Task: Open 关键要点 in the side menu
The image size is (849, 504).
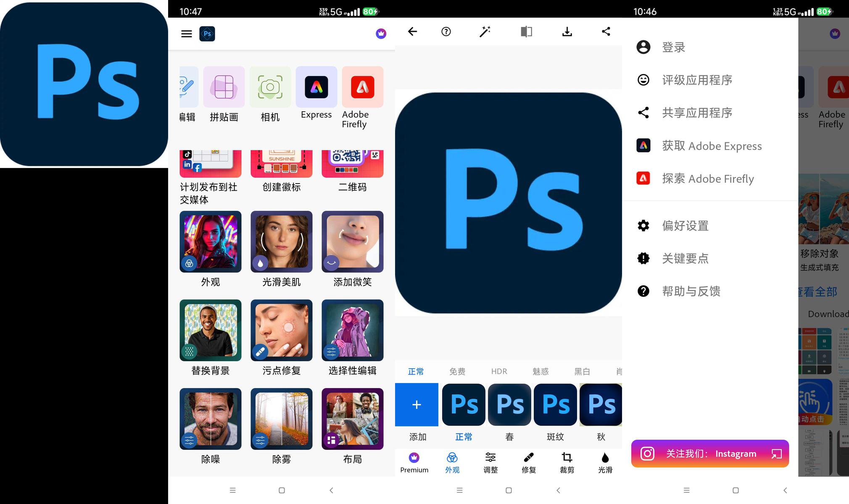Action: coord(710,258)
